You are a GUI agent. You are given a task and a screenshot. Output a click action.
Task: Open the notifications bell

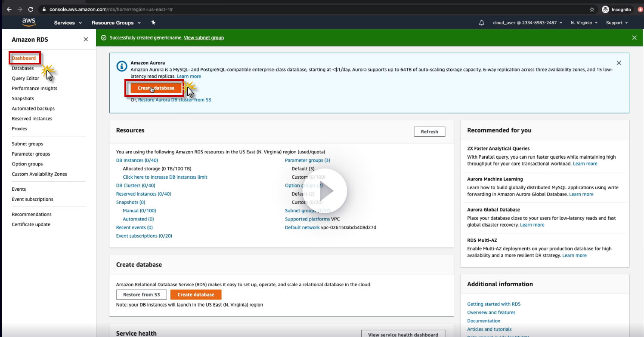point(482,23)
